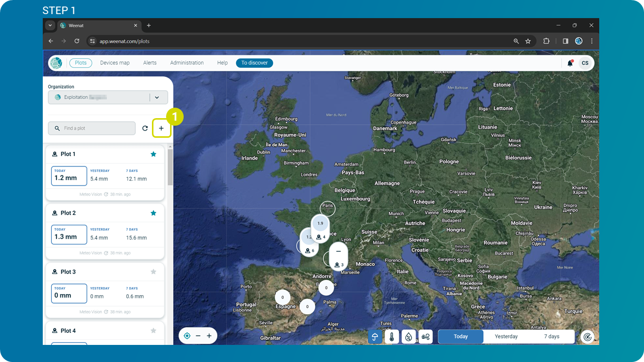The image size is (644, 362).
Task: Open a new browser tab
Action: [149, 26]
